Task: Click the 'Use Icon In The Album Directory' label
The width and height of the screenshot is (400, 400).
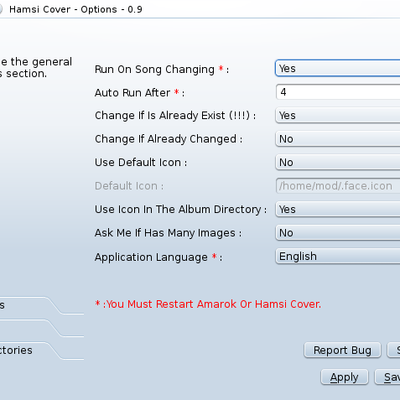Action: point(181,209)
